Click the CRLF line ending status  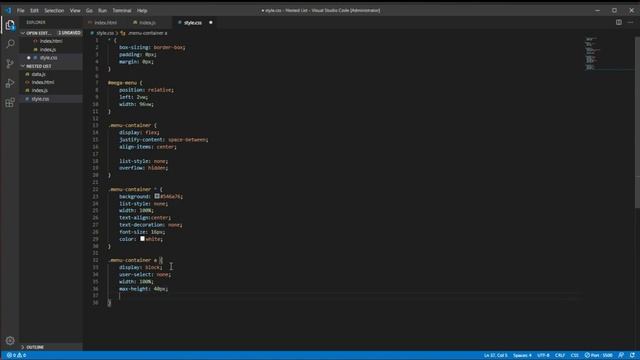[x=560, y=355]
